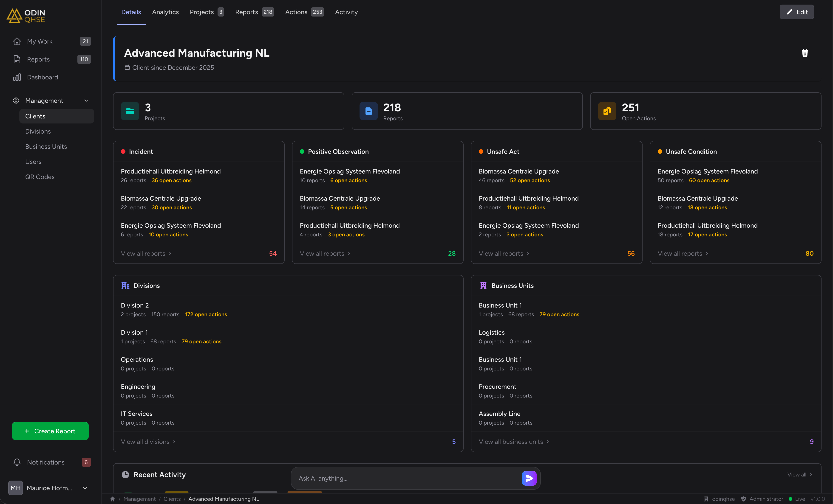
Task: Click the Management gear icon
Action: (x=16, y=100)
